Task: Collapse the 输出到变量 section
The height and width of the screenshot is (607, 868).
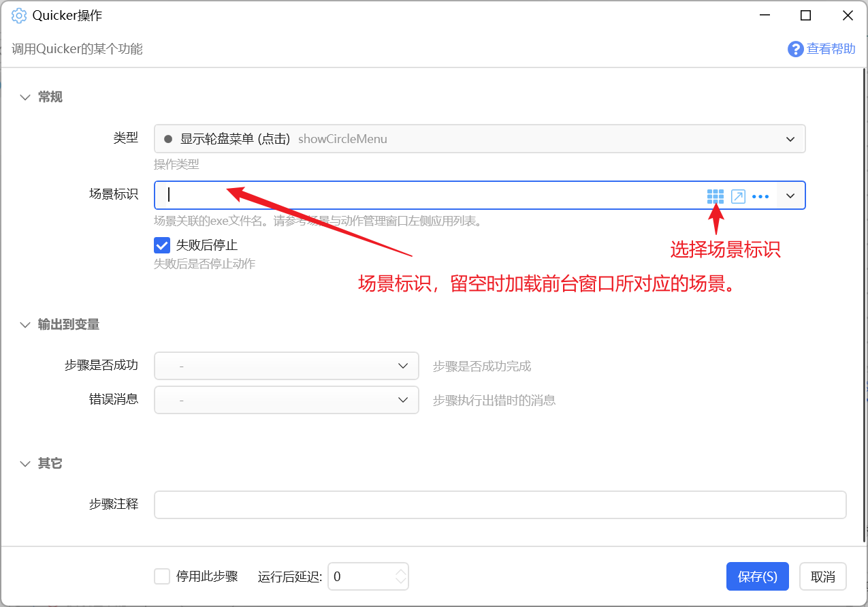Action: (x=26, y=325)
